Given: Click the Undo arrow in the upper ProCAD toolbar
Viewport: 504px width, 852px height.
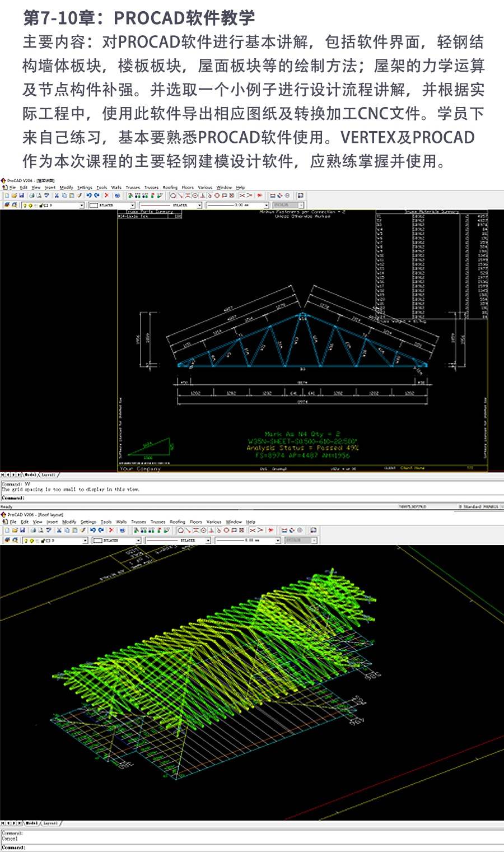Looking at the screenshot, I should tap(89, 195).
